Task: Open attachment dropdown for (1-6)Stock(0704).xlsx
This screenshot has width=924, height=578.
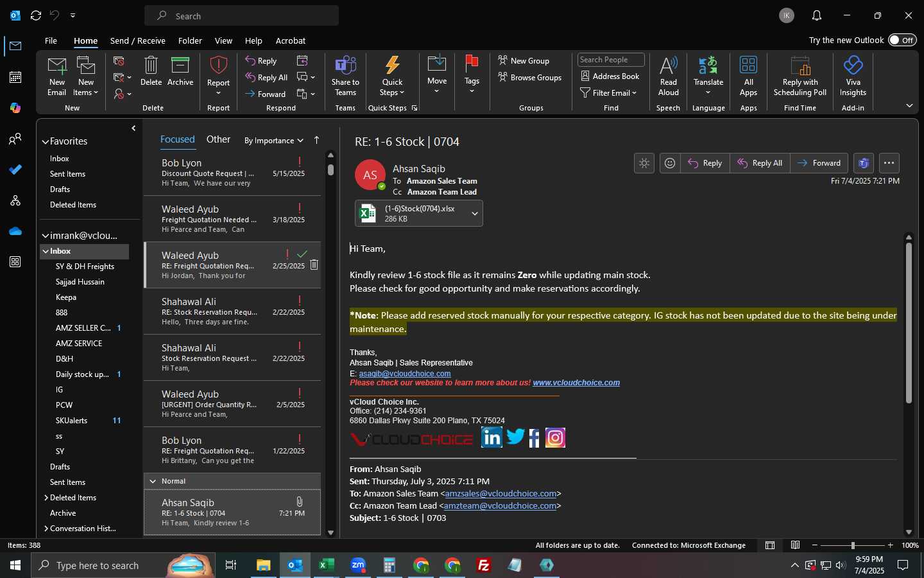Action: (x=475, y=214)
